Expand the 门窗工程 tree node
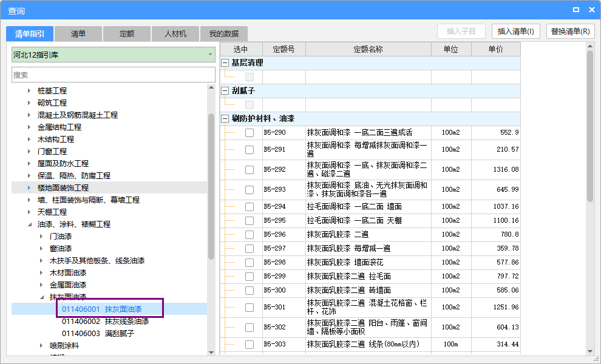 (x=29, y=151)
